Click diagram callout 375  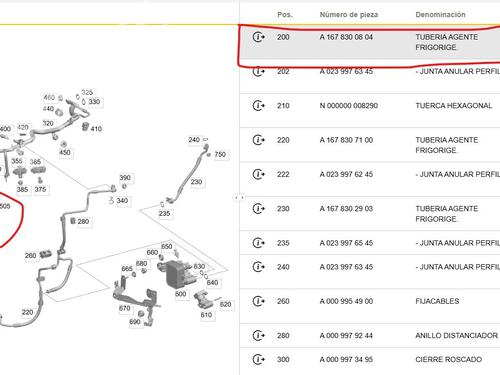coord(40,189)
